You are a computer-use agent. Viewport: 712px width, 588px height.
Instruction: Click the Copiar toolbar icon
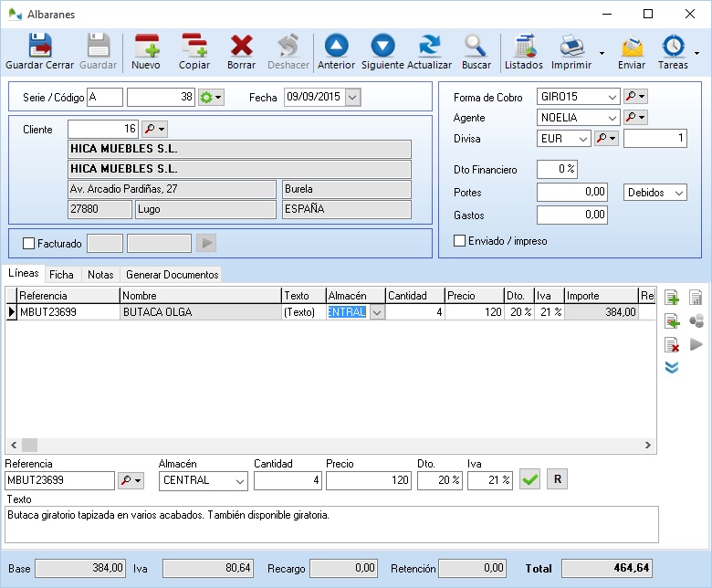click(194, 52)
